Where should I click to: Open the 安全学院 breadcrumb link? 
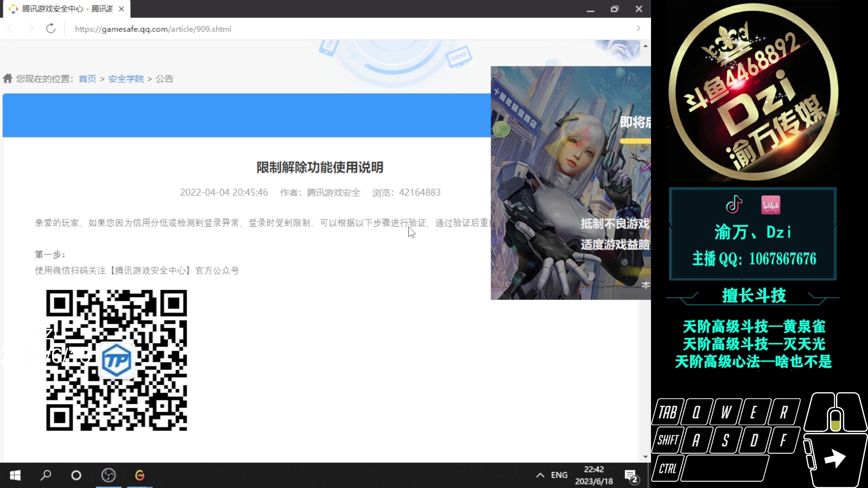pyautogui.click(x=126, y=79)
